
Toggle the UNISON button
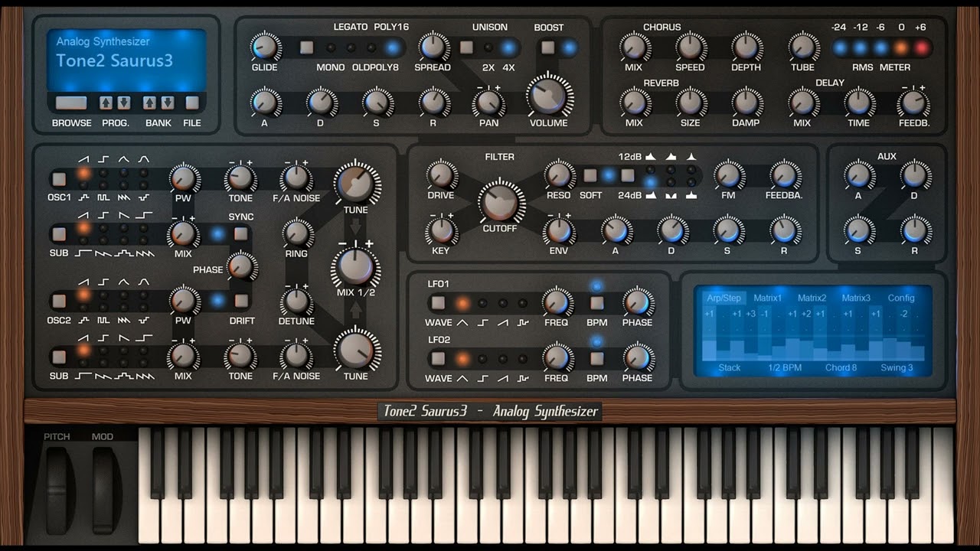466,47
